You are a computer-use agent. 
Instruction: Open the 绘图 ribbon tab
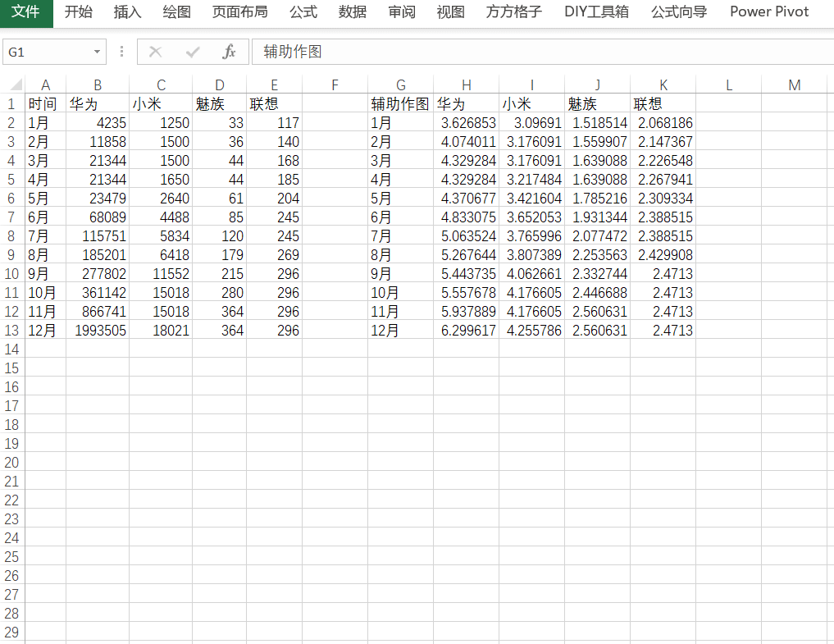coord(176,11)
